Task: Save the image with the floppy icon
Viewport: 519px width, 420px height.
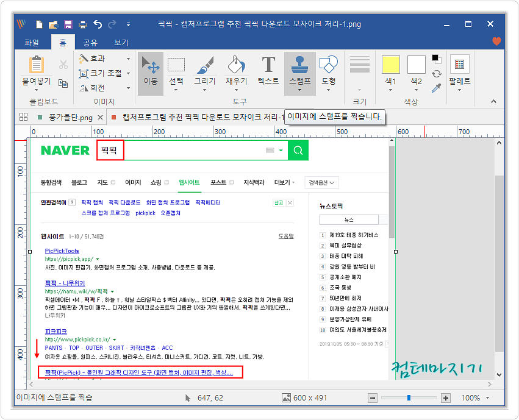Action: 68,24
